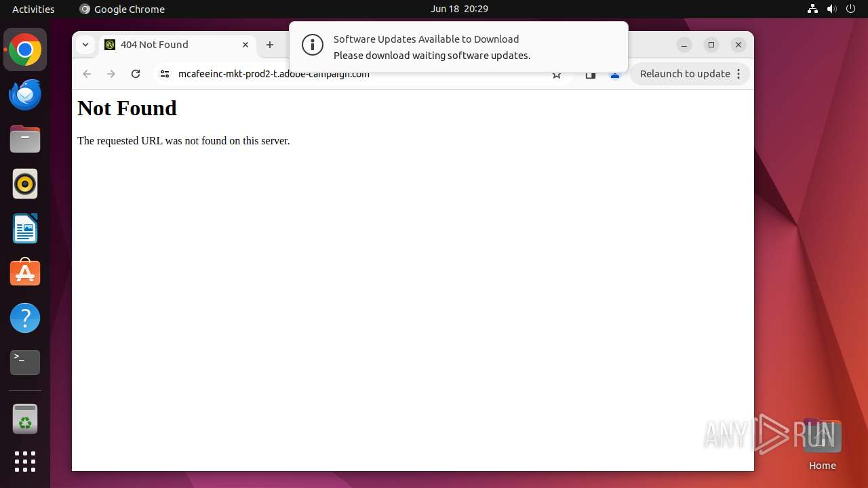Launch Terminal from the dock

pos(25,363)
